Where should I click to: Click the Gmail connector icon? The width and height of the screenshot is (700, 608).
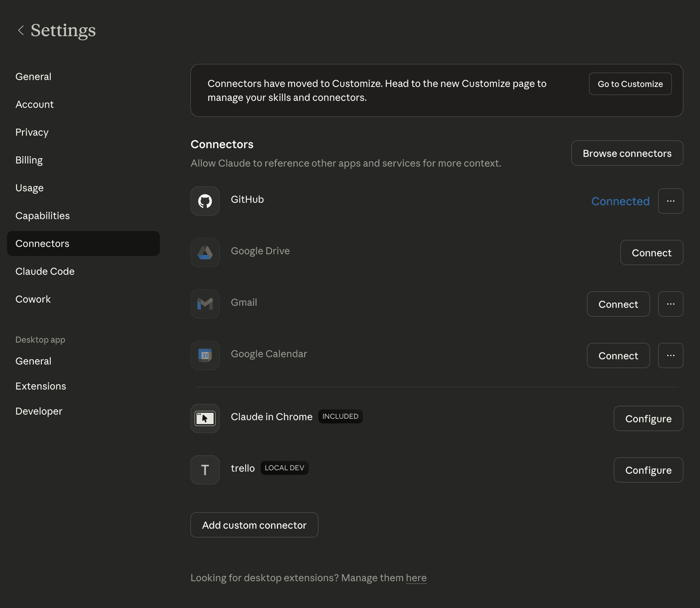click(205, 304)
